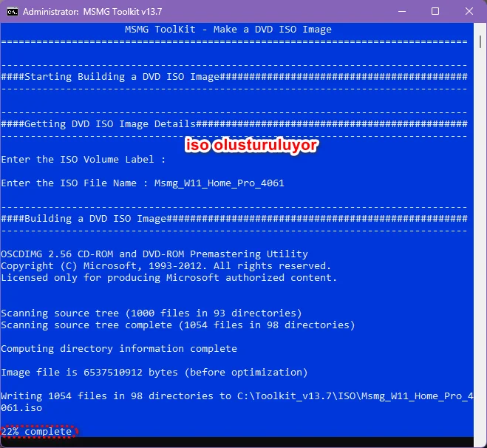487x448 pixels.
Task: Click the title 'Administrator: MSMG Toolkit v13.7'
Action: [x=92, y=12]
